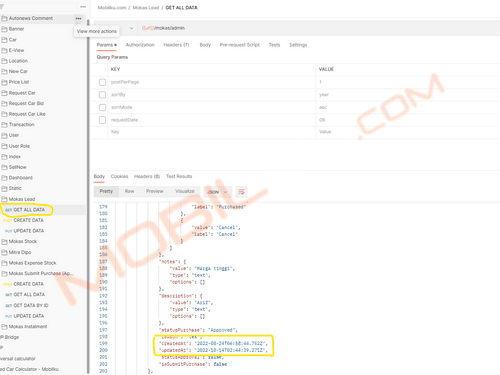The width and height of the screenshot is (500, 375).
Task: Open Autonews Comment more actions menu
Action: [78, 18]
